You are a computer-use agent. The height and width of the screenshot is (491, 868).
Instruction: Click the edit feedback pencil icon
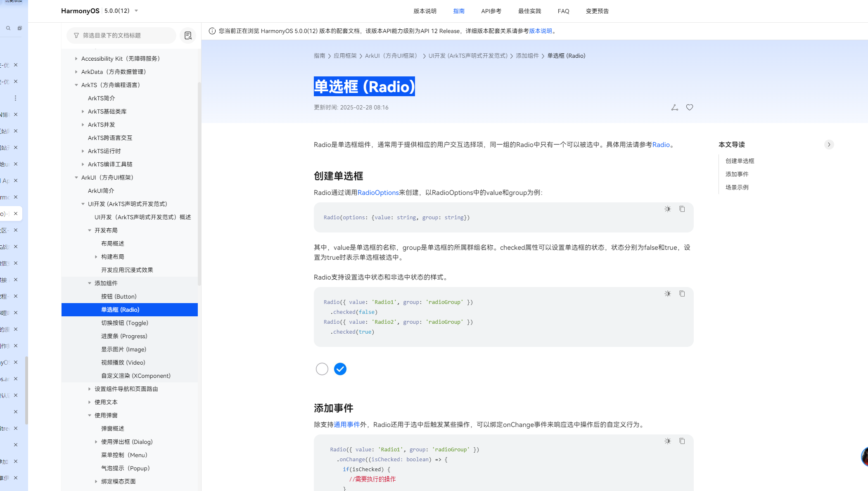point(675,107)
